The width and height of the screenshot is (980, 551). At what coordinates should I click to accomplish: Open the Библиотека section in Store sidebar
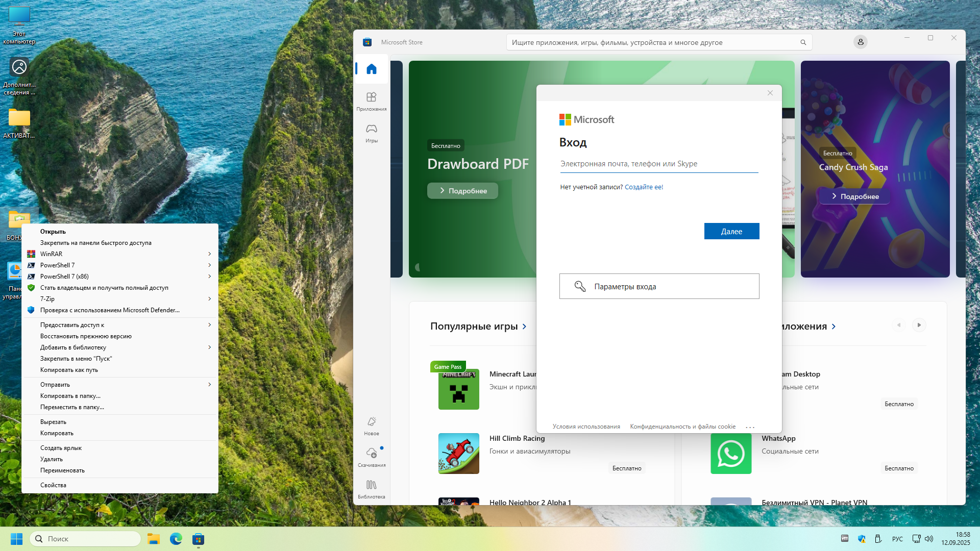pyautogui.click(x=372, y=489)
